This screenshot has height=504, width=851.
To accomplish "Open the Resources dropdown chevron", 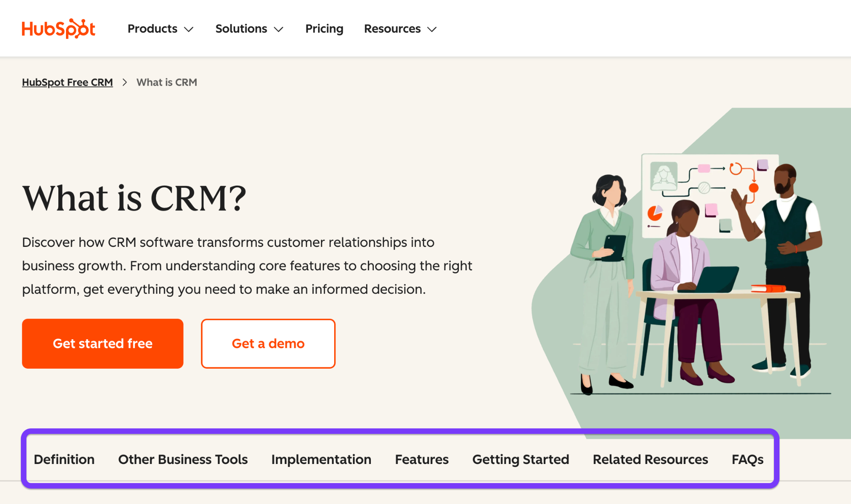I will point(432,29).
